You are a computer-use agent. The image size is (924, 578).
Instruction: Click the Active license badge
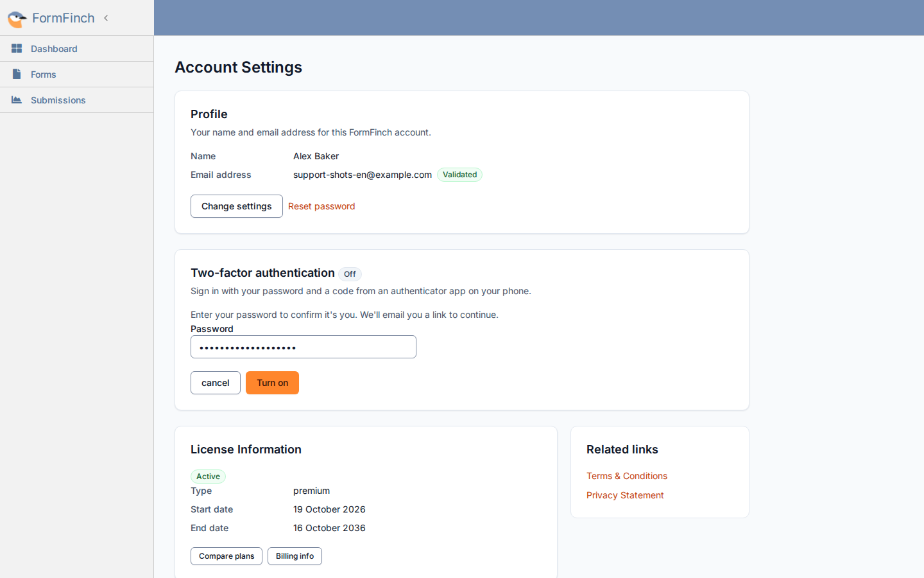pyautogui.click(x=208, y=477)
